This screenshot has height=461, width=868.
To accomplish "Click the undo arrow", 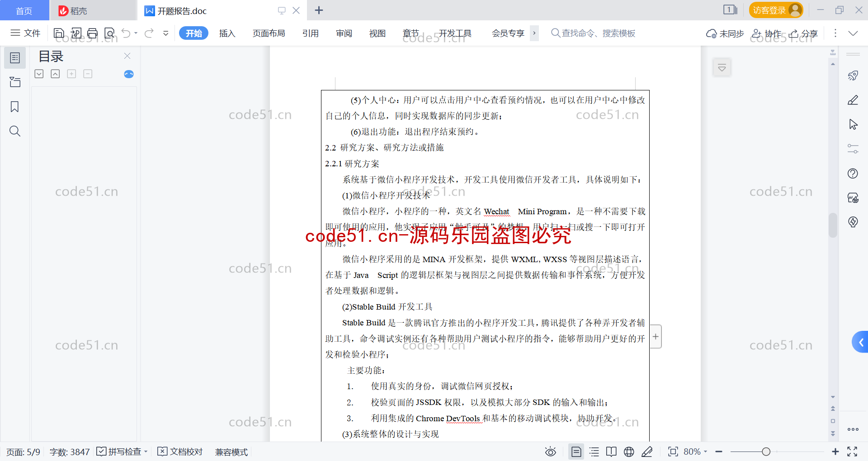I will tap(126, 33).
